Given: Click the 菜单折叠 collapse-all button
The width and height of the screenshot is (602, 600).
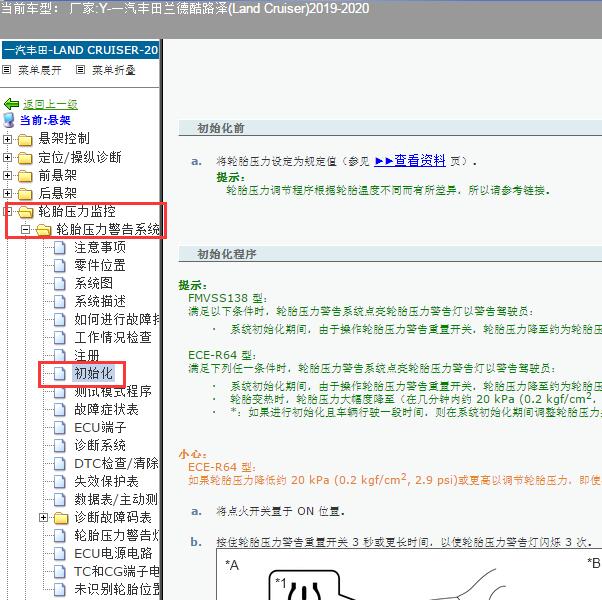Looking at the screenshot, I should 114,70.
